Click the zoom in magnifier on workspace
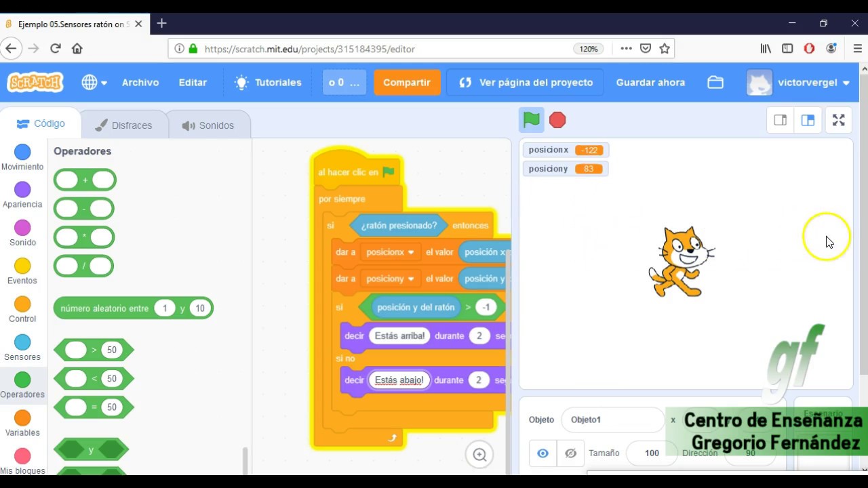 pyautogui.click(x=479, y=455)
